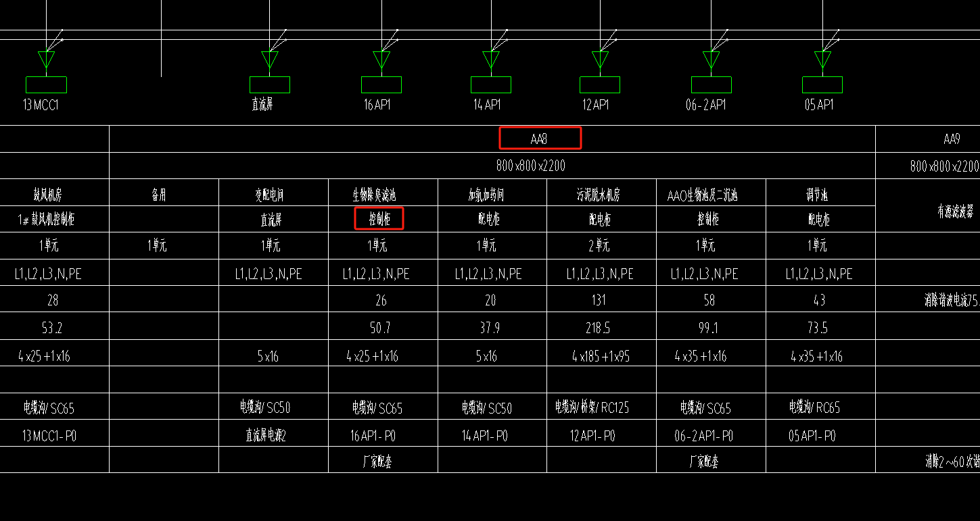Select the value 131
The height and width of the screenshot is (521, 980).
[x=598, y=300]
